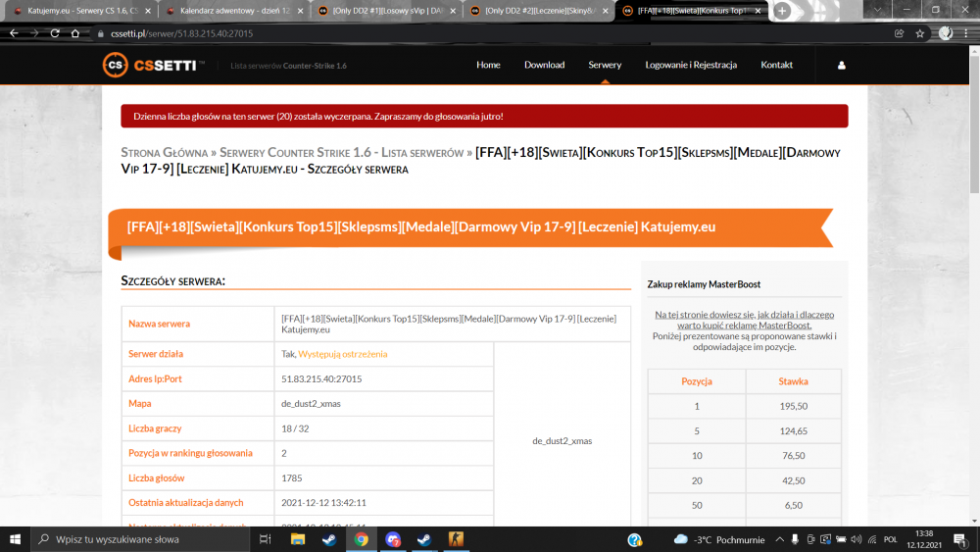Open the user account icon in navbar
Viewport: 980px width, 552px height.
click(x=841, y=65)
